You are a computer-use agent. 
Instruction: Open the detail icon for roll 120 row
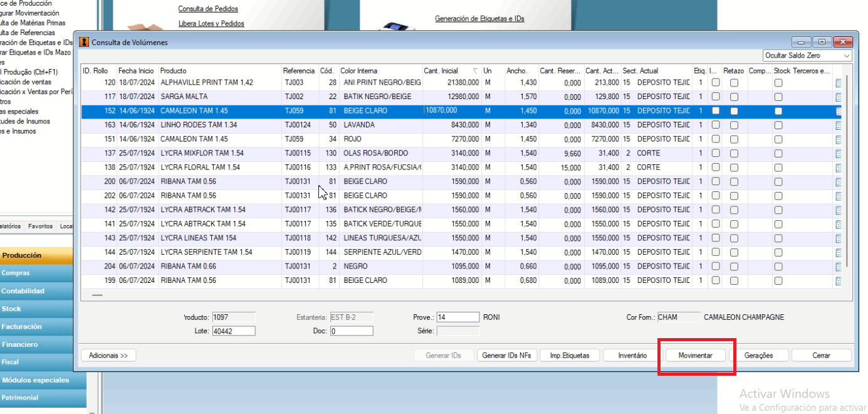[x=839, y=83]
